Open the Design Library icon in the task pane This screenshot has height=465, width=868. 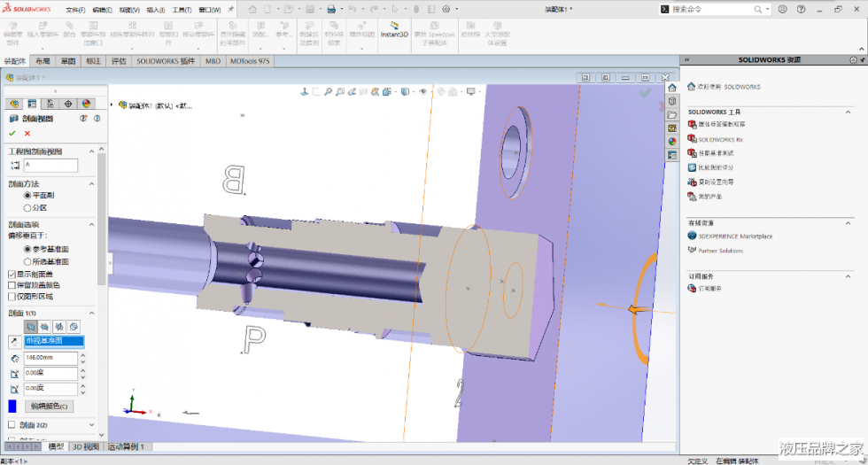click(x=671, y=101)
